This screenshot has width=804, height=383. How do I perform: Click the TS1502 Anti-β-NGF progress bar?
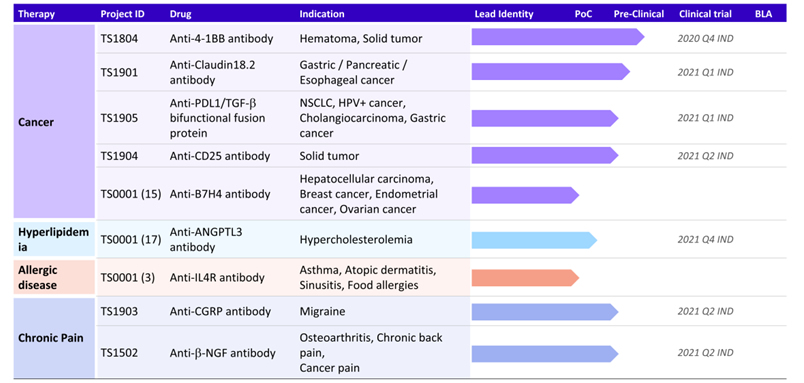[x=545, y=354]
